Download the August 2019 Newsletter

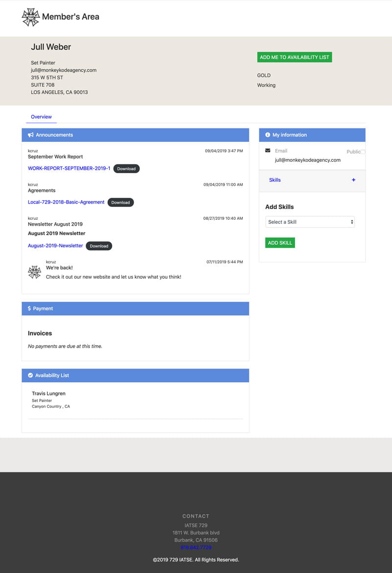click(x=99, y=246)
